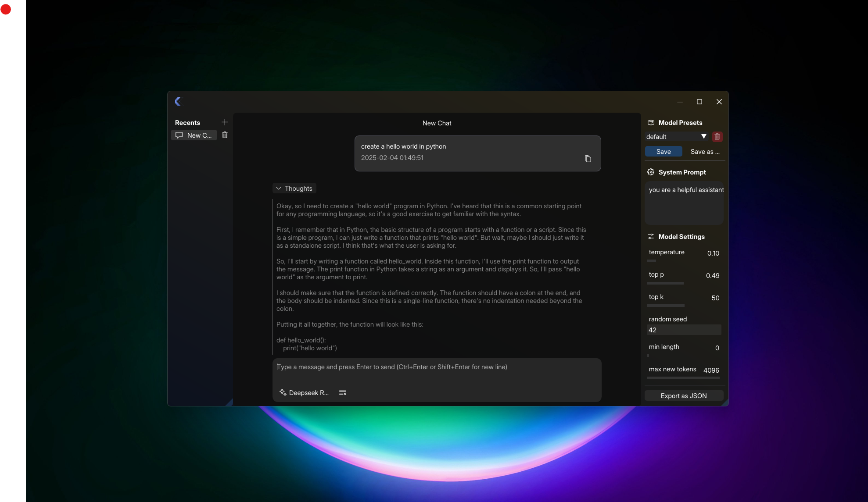
Task: Click the Save as ... button
Action: pos(705,152)
